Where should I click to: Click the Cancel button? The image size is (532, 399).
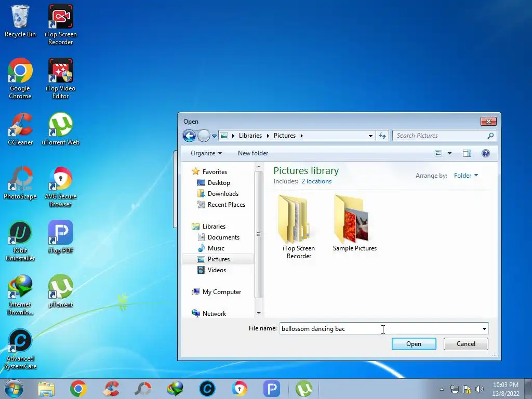[x=465, y=344]
